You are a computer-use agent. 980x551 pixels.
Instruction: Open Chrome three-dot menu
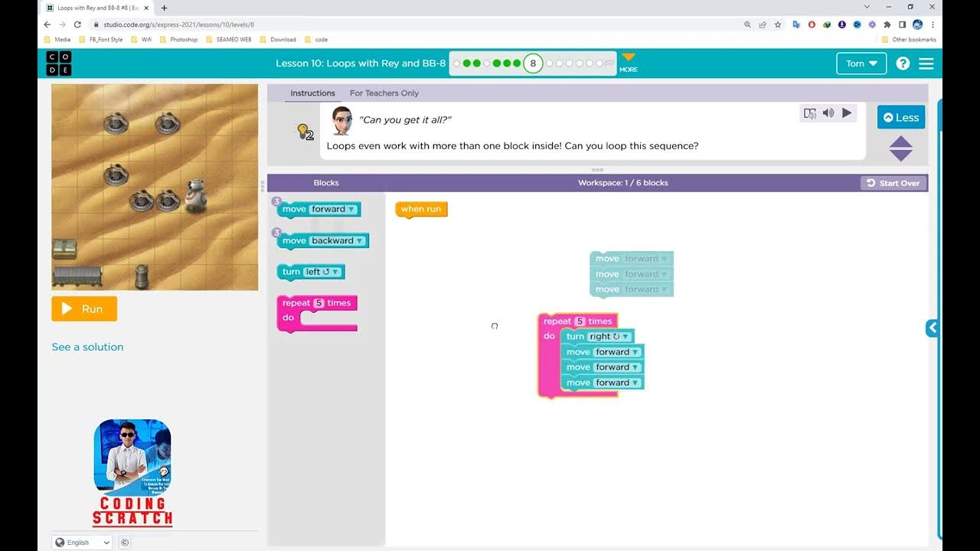(933, 24)
